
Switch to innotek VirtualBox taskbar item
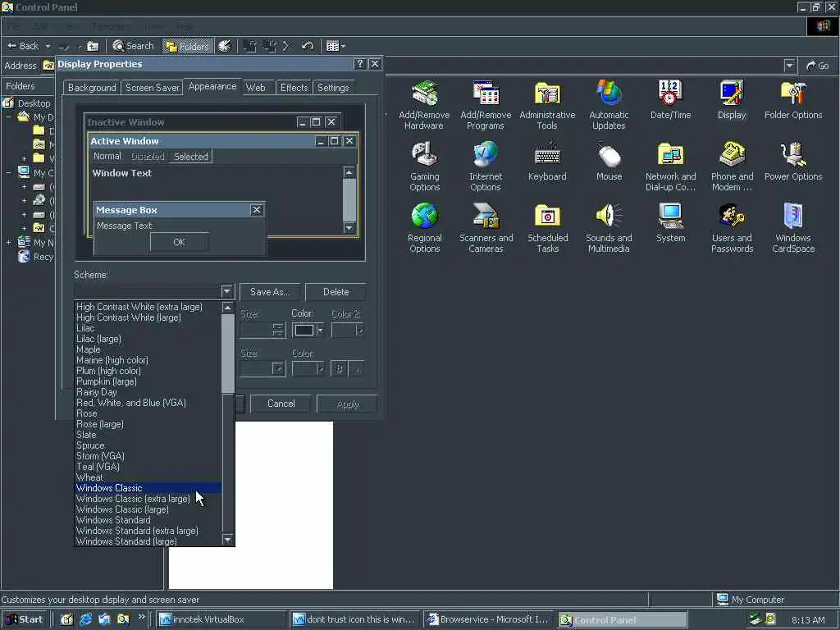221,619
